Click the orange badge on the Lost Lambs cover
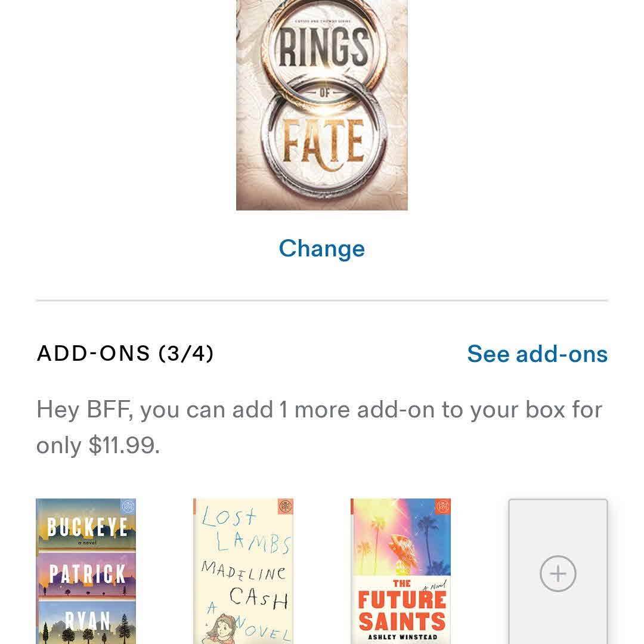This screenshot has width=644, height=644. click(x=284, y=507)
